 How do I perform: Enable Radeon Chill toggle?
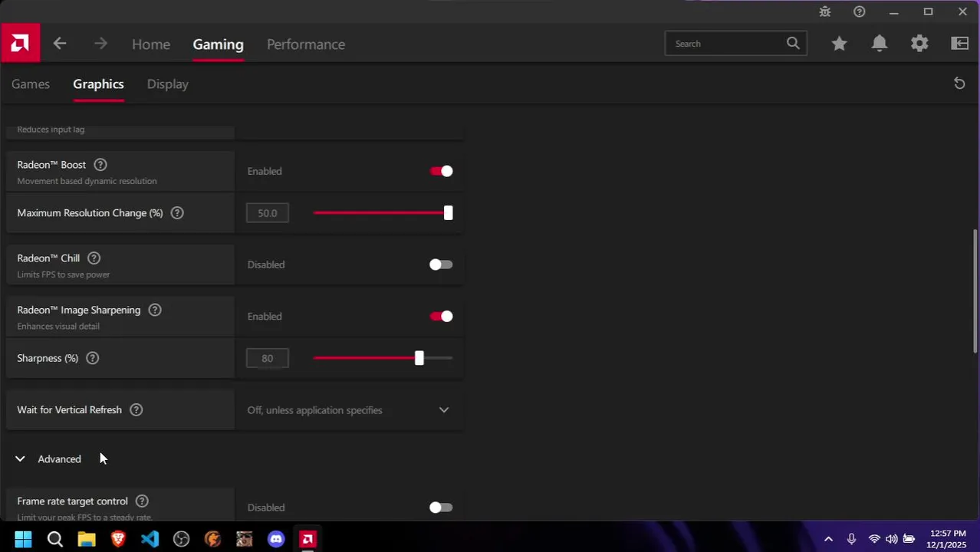click(441, 264)
